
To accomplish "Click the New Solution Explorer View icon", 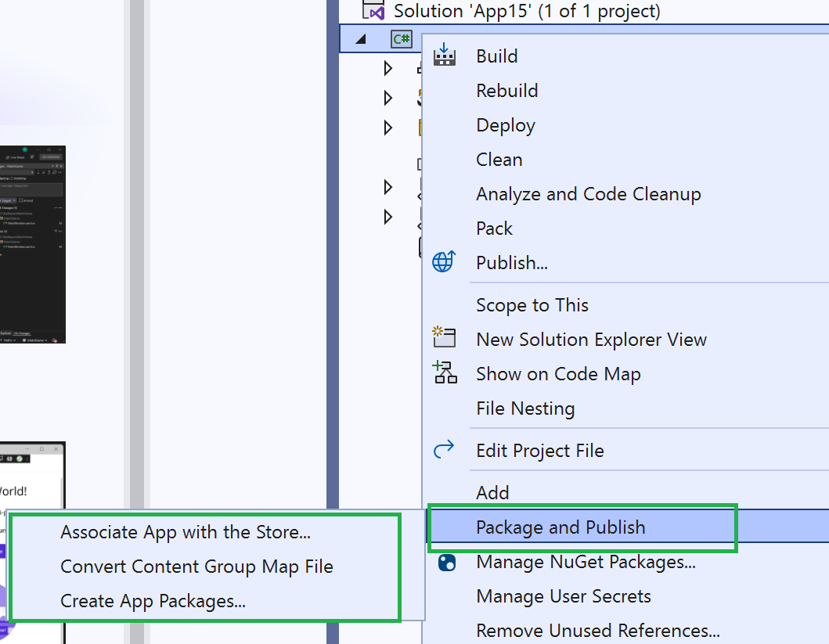I will point(445,337).
